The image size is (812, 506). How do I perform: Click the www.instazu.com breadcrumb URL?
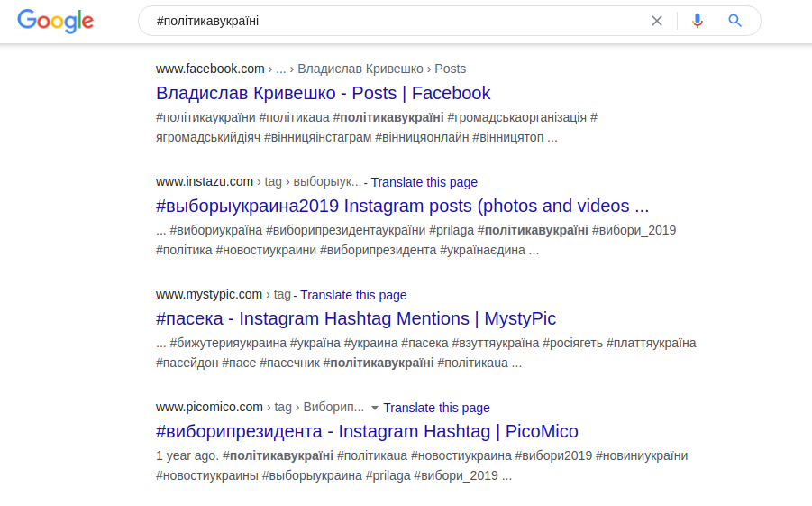pos(205,181)
